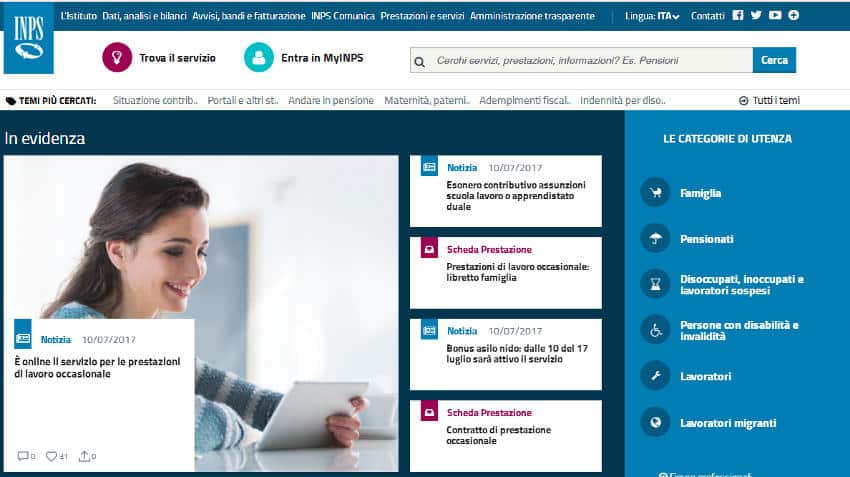Open the Situazione contrib.. theme
The image size is (850, 477).
[155, 100]
